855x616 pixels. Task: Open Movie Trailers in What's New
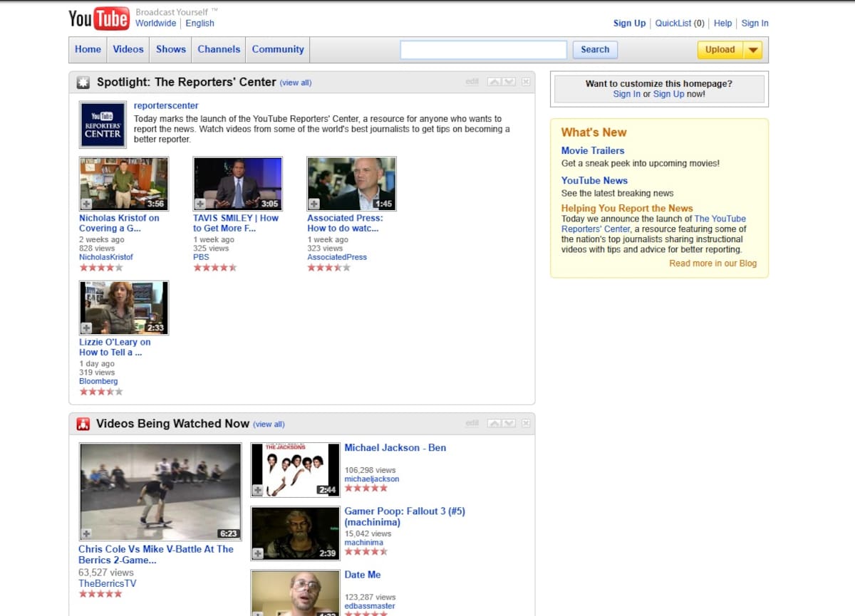pos(593,151)
